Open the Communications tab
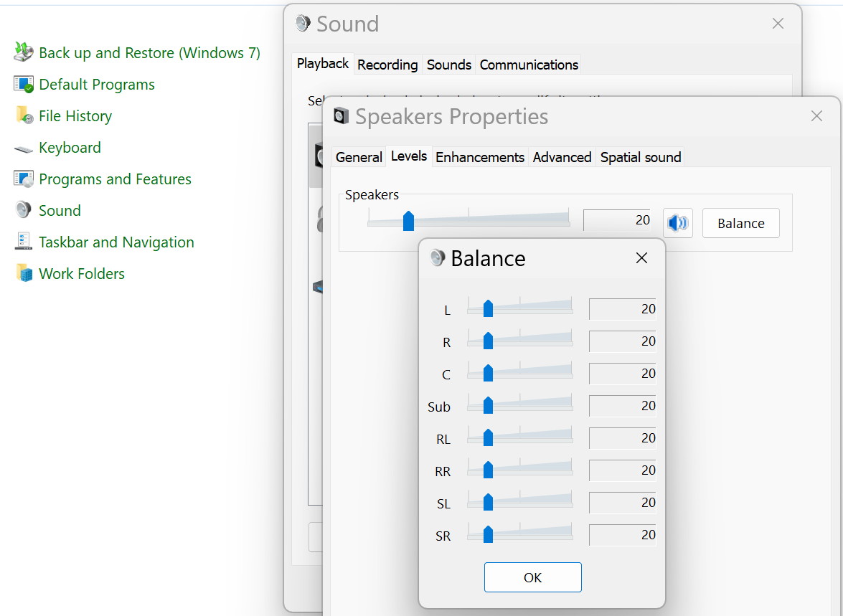 click(x=529, y=65)
